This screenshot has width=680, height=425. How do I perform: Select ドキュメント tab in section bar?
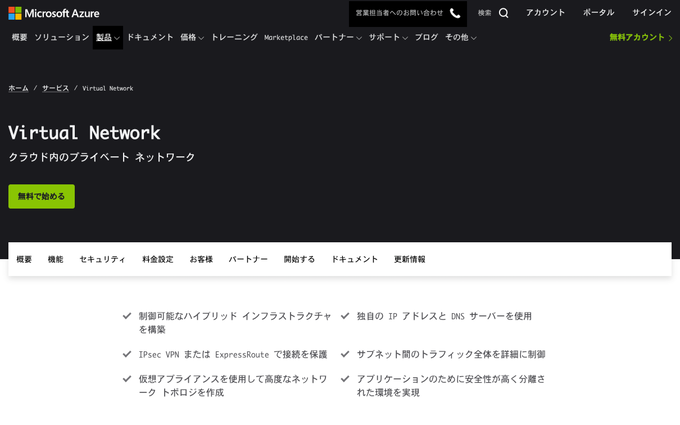tap(355, 259)
